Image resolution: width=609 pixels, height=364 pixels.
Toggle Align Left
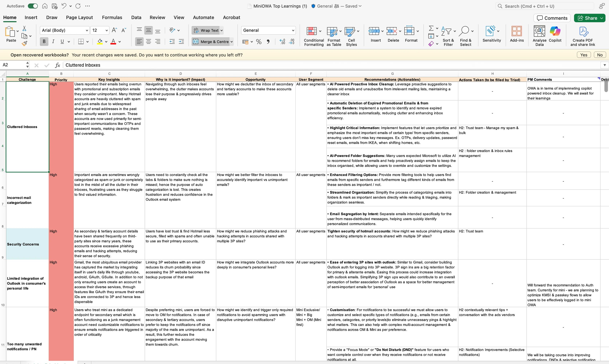click(139, 41)
